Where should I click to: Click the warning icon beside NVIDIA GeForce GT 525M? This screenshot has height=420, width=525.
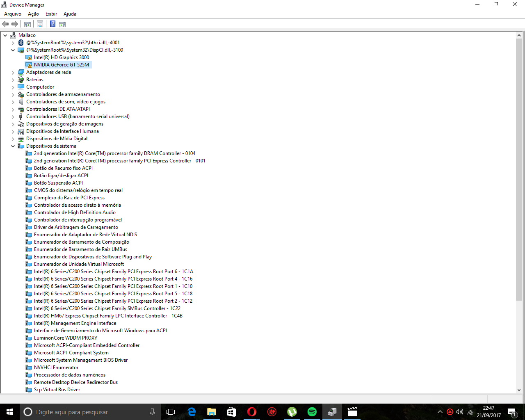(x=29, y=65)
